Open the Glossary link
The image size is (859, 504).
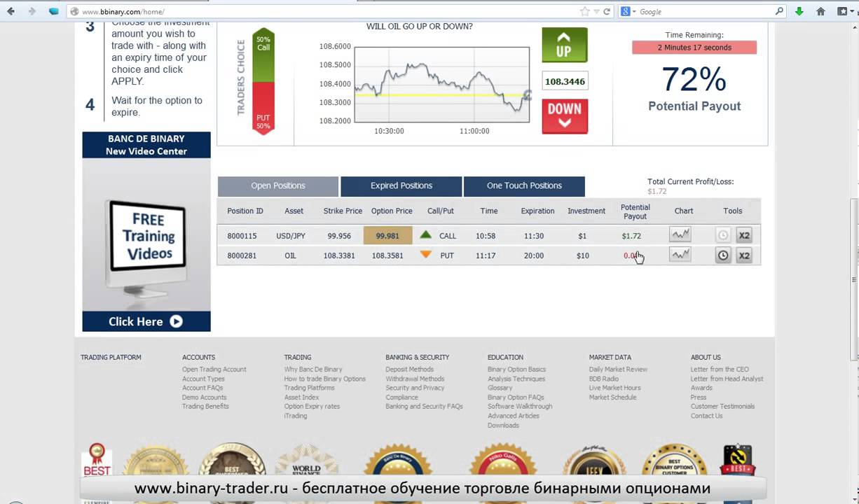pos(500,388)
